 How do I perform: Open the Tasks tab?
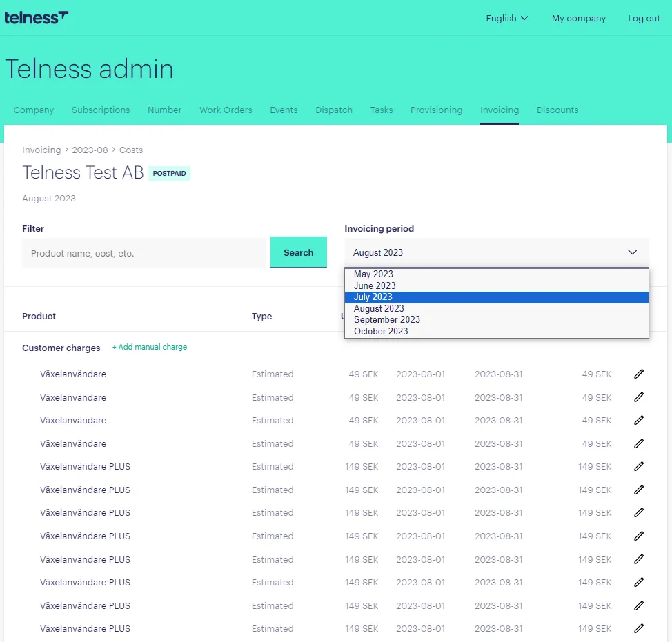tap(382, 110)
